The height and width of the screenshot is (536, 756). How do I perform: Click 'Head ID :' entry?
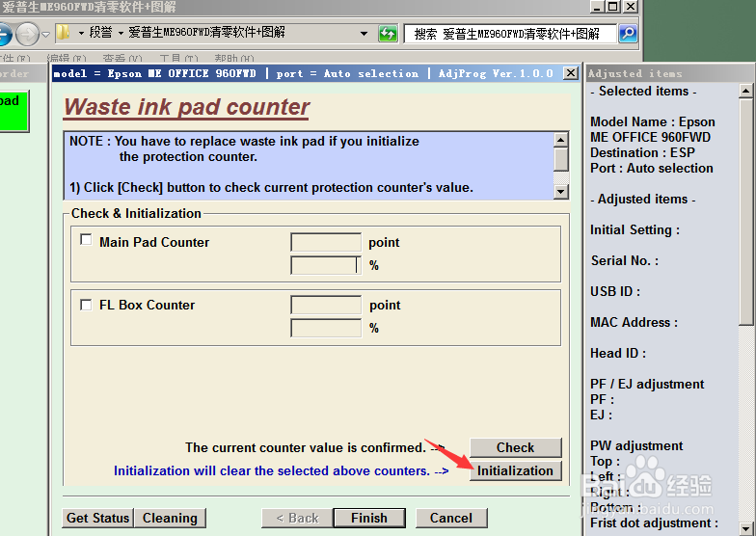pos(618,353)
